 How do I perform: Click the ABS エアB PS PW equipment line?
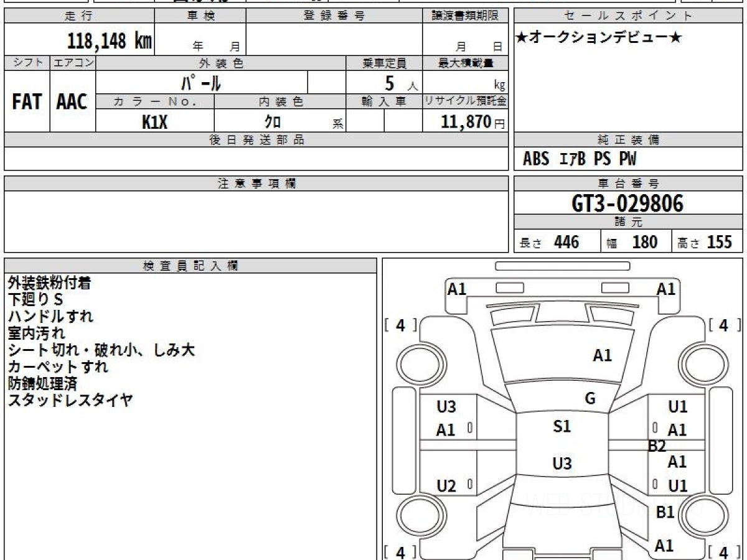(580, 159)
